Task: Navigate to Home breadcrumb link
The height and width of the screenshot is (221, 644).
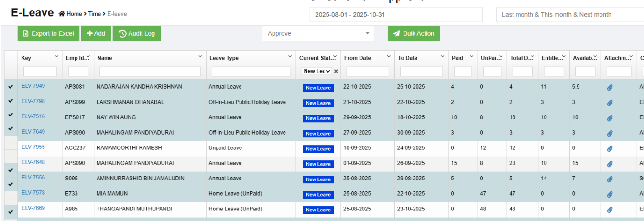Action: click(74, 14)
